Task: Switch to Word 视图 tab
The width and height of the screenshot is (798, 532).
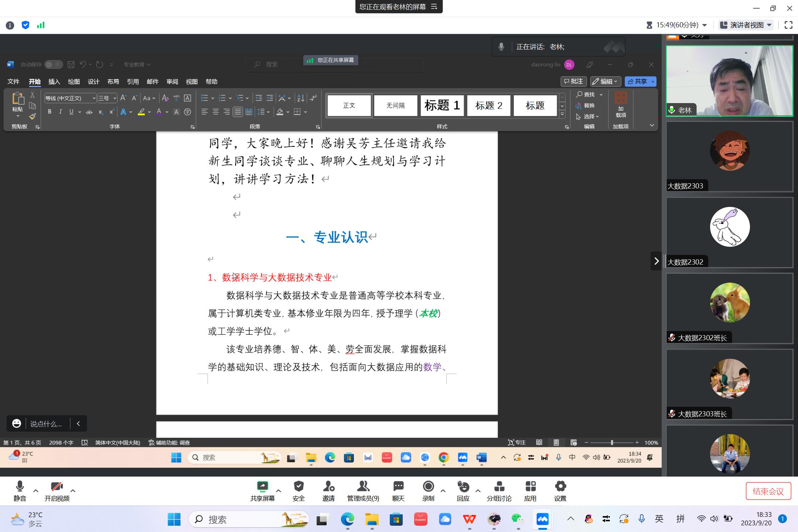Action: point(192,82)
